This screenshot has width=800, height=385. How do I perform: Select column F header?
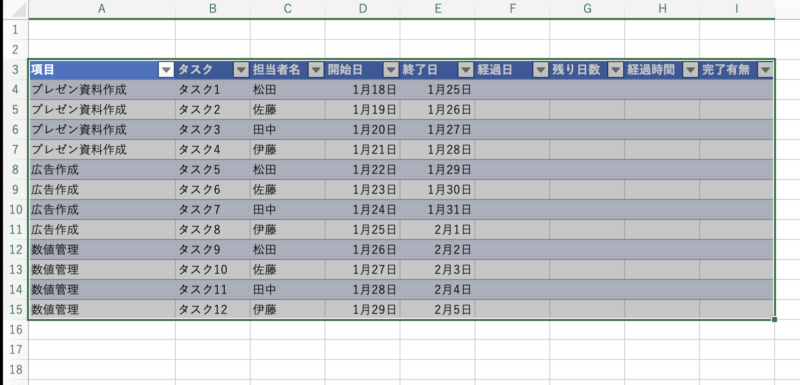[512, 9]
